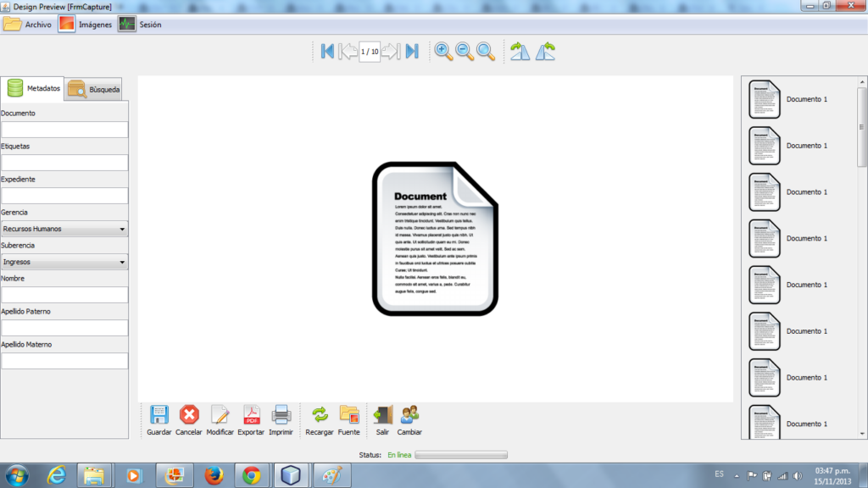Go to the first page arrow
Screen dimensions: 868x488
tap(327, 52)
